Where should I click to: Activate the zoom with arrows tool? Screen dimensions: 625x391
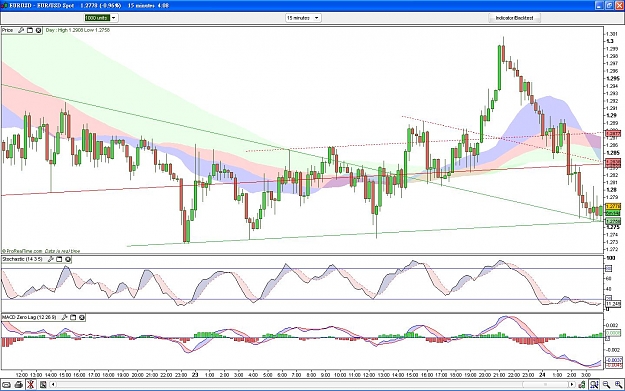594,385
